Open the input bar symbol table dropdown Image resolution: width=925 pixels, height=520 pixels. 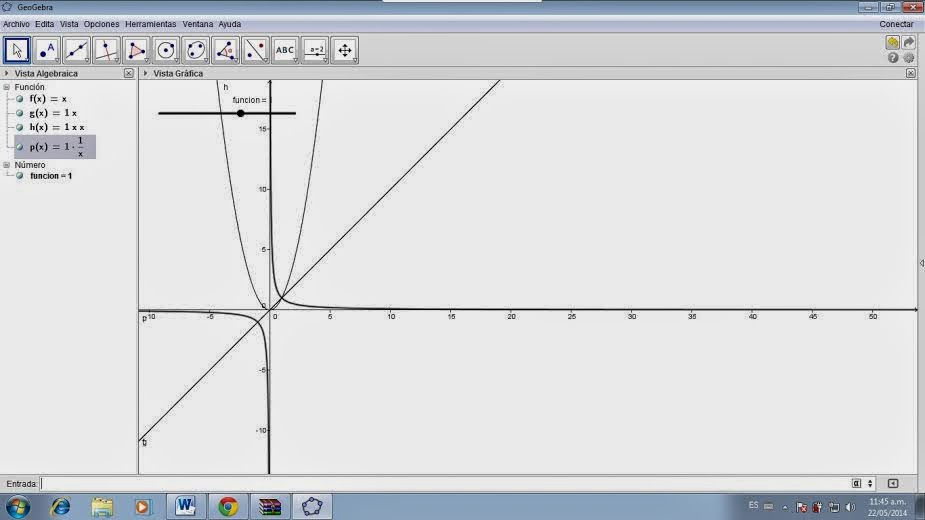click(857, 483)
